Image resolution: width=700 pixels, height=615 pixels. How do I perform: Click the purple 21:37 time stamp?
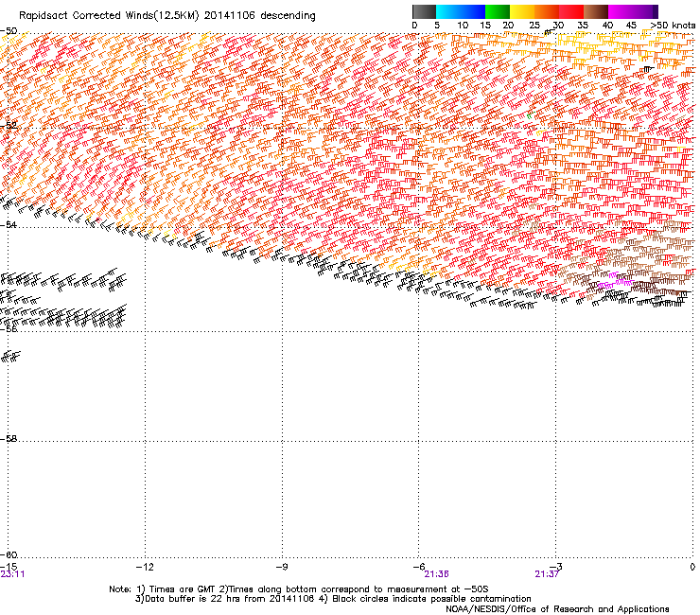[547, 574]
